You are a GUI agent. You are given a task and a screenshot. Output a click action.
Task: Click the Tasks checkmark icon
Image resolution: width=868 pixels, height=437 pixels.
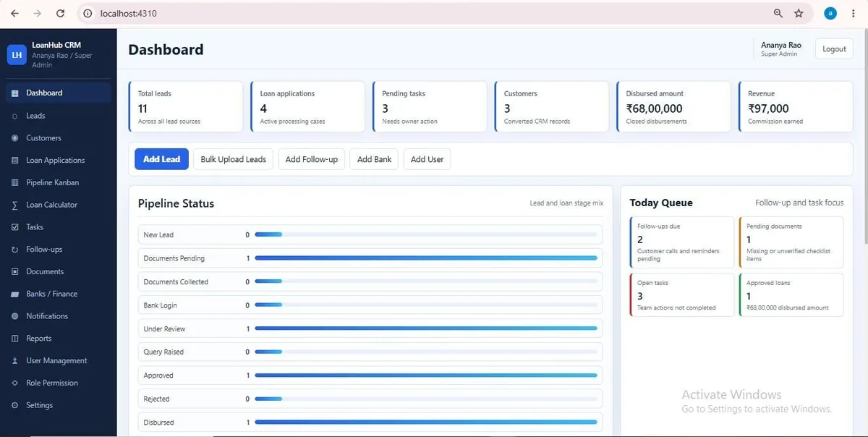pos(15,227)
